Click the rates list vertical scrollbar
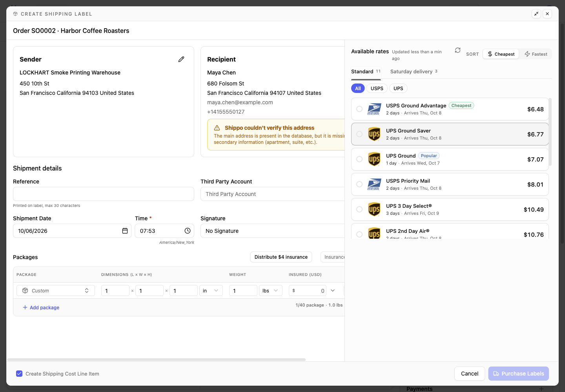565x392 pixels. click(550, 132)
